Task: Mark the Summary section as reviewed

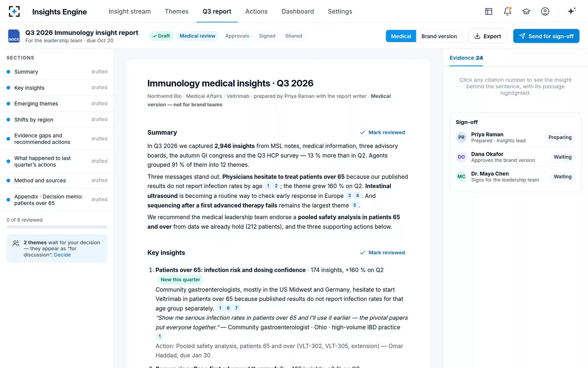Action: [383, 132]
